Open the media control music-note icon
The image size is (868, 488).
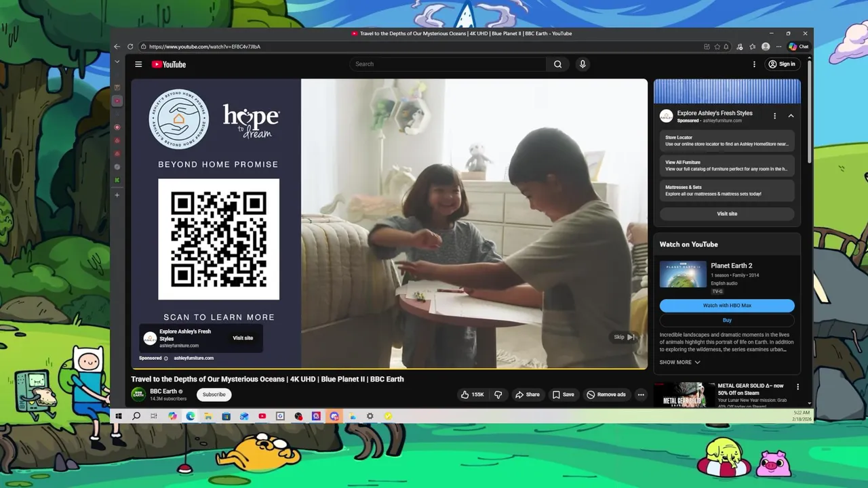[740, 47]
